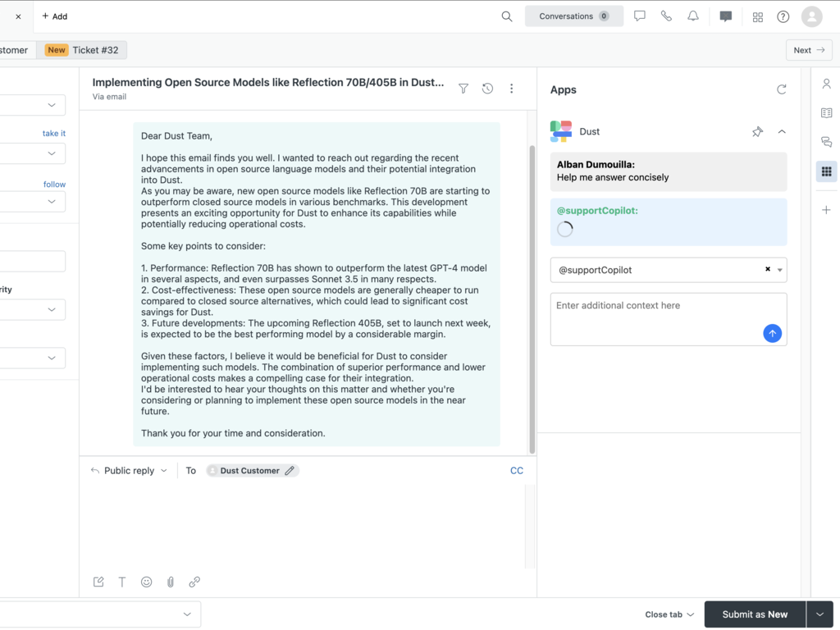Open ticket events history icon

(487, 89)
